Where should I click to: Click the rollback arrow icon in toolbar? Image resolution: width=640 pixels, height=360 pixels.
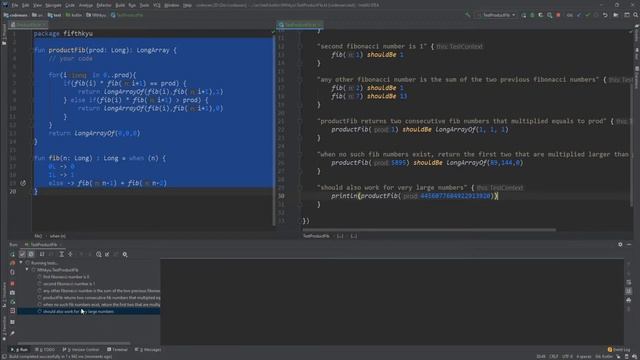pos(605,15)
